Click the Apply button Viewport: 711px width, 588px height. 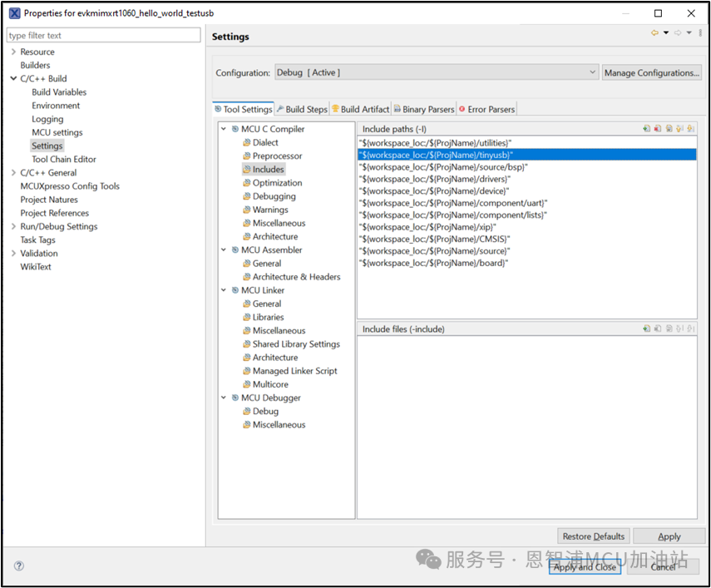click(x=669, y=536)
